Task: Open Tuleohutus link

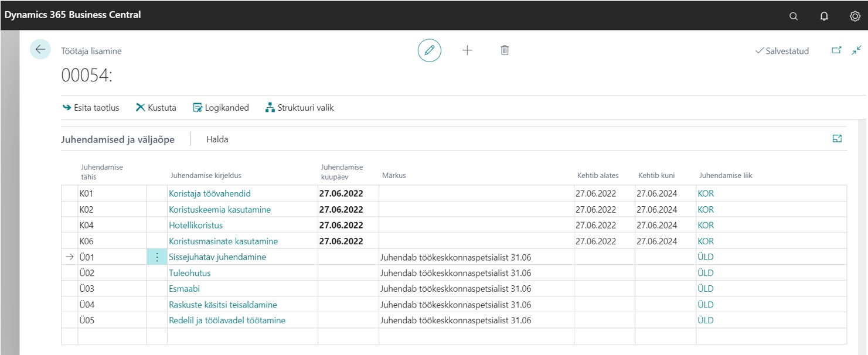Action: [190, 272]
